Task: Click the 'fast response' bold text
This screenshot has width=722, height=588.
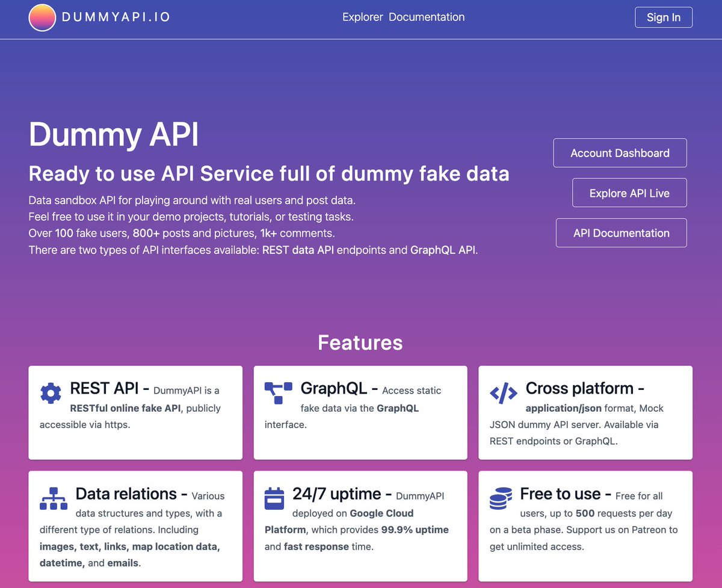Action: pyautogui.click(x=316, y=546)
